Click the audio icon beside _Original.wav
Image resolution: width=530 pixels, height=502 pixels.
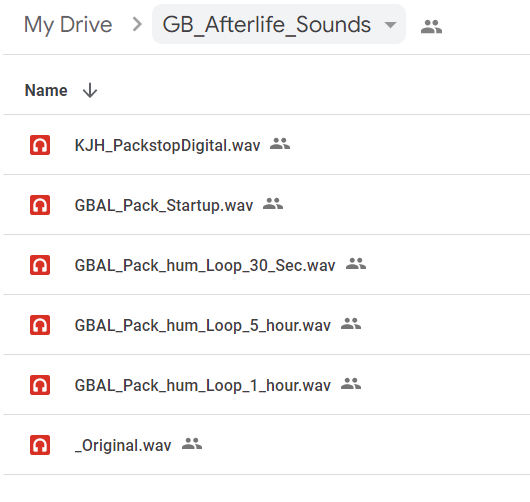40,445
